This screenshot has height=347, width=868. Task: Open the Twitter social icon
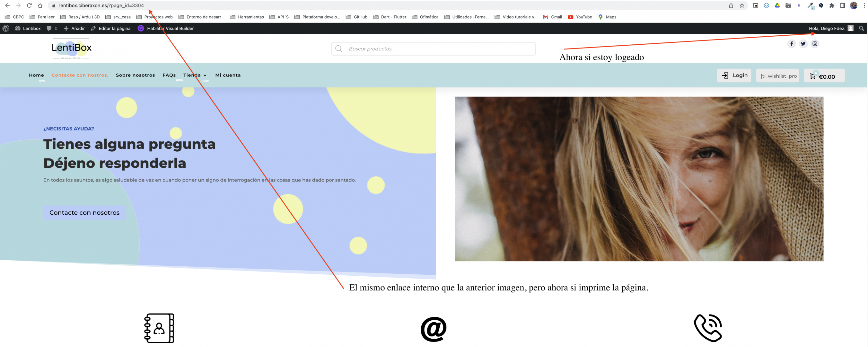click(803, 43)
